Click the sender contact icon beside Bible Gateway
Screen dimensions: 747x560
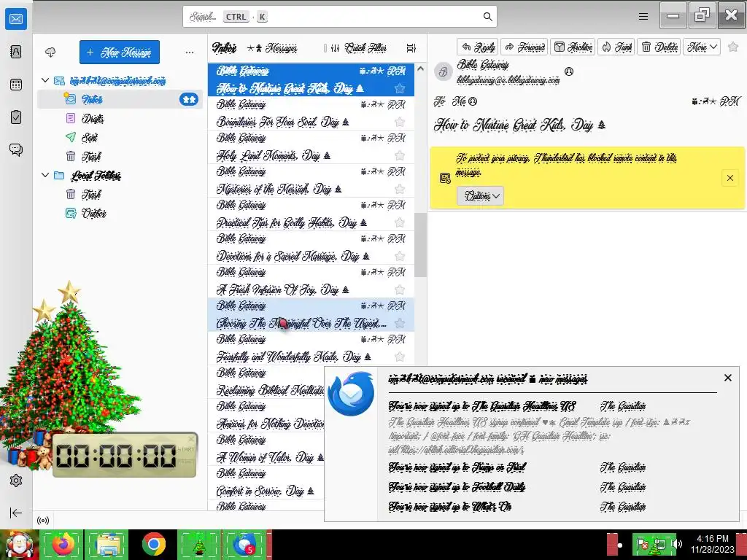569,71
